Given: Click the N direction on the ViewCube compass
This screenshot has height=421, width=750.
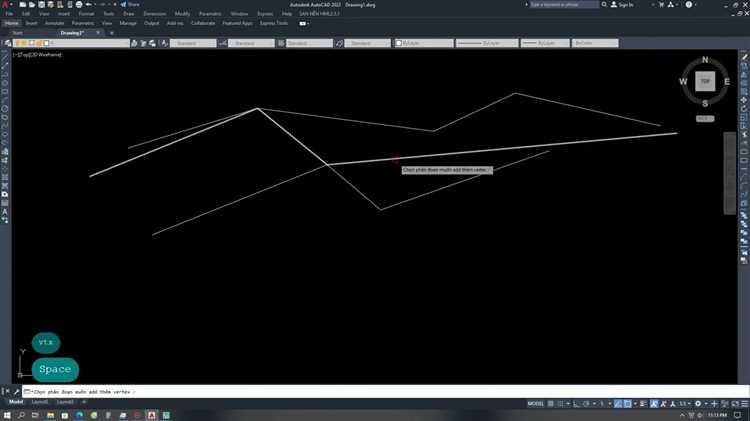Looking at the screenshot, I should (705, 60).
